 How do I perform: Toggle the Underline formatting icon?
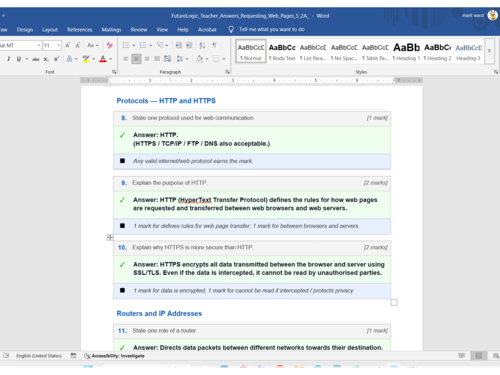pos(19,59)
